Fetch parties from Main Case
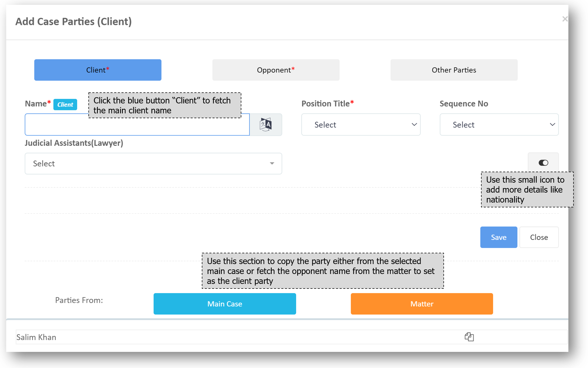Screen dimensions: 588x368 pyautogui.click(x=225, y=304)
